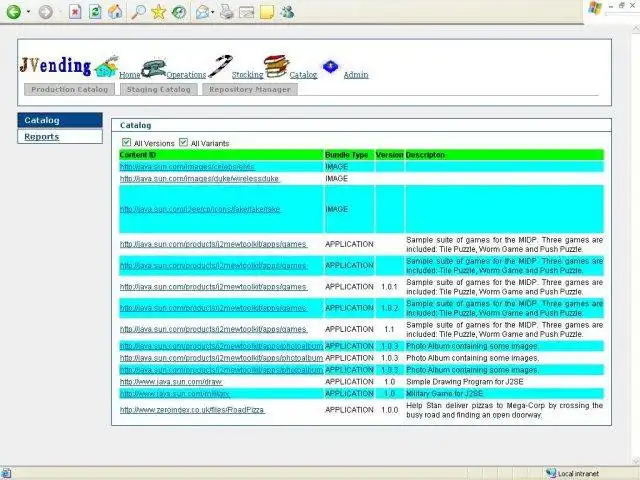Viewport: 640px width, 480px height.
Task: Click the version 1.0.1 cell
Action: click(x=389, y=287)
